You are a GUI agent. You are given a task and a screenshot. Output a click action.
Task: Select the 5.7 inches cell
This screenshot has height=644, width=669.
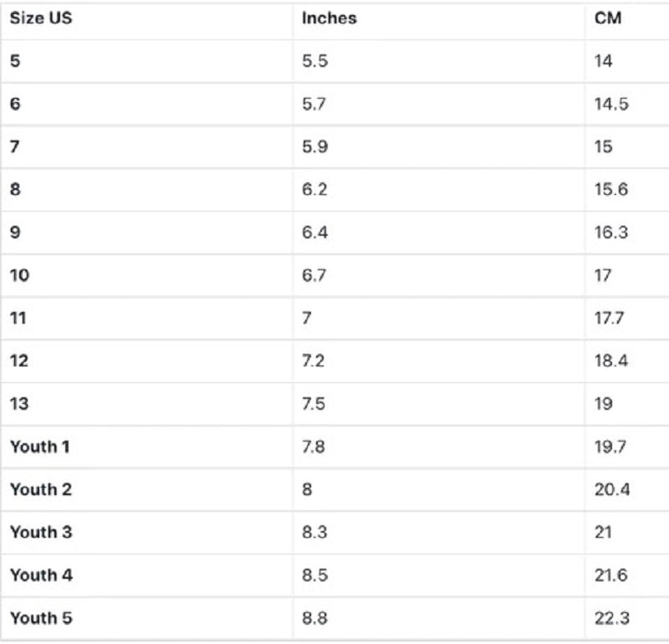pyautogui.click(x=314, y=104)
